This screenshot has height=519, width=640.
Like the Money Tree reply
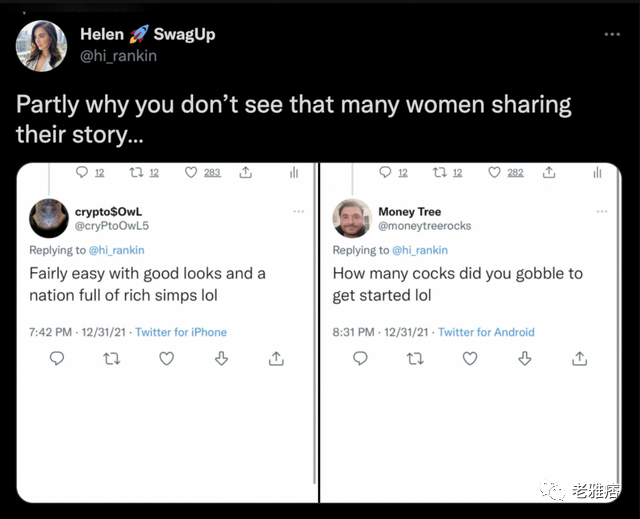[470, 358]
